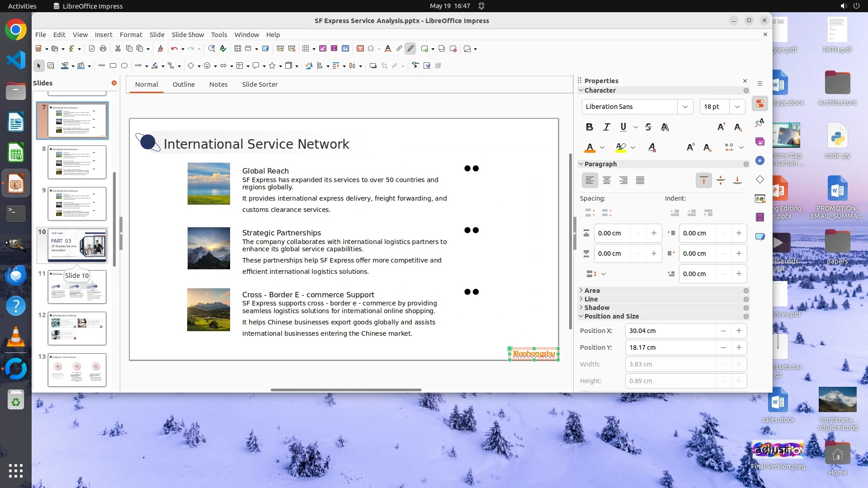
Task: Select slide 12 thumbnail
Action: (x=77, y=328)
